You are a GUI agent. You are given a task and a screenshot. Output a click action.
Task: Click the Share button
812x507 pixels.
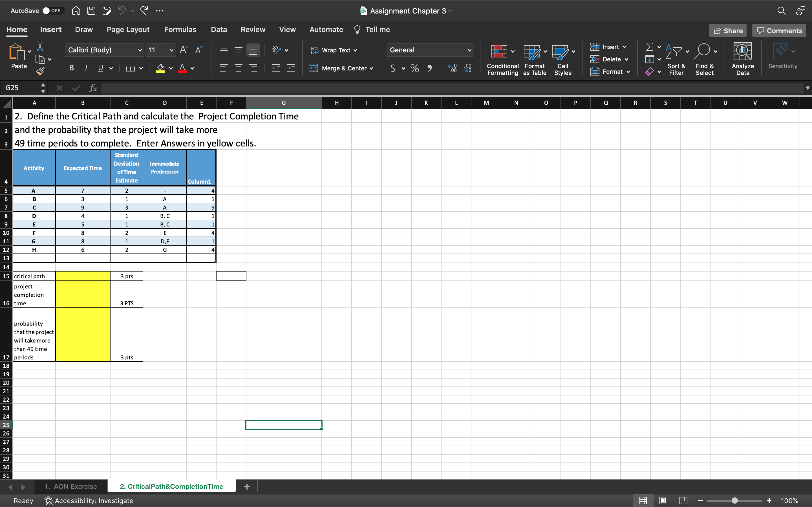(727, 30)
